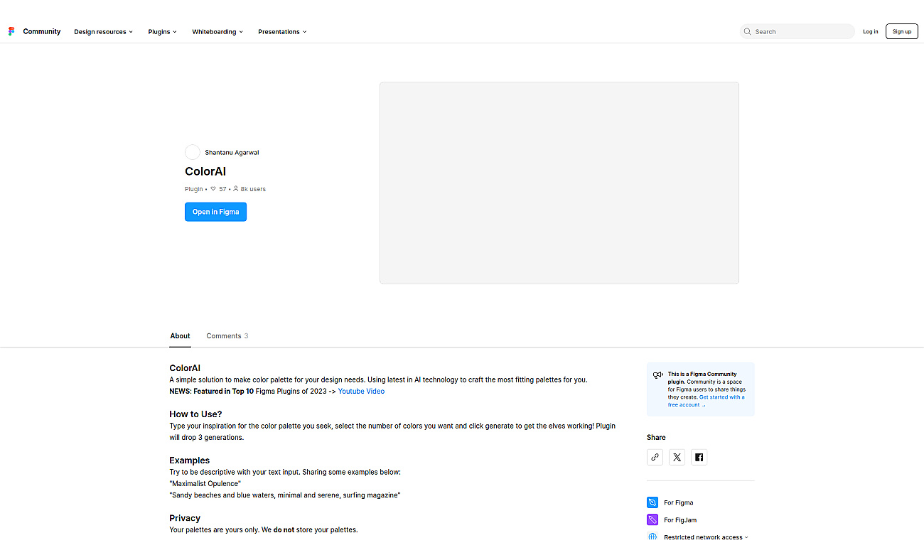Open the Youtube Video link
Screen dimensions: 924x560
(x=361, y=391)
